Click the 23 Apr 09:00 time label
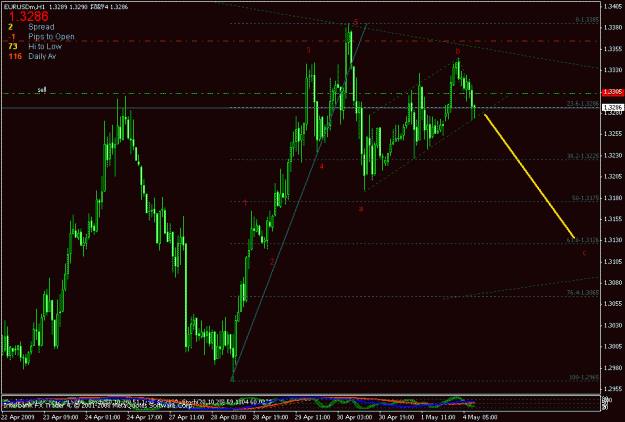 tap(59, 417)
